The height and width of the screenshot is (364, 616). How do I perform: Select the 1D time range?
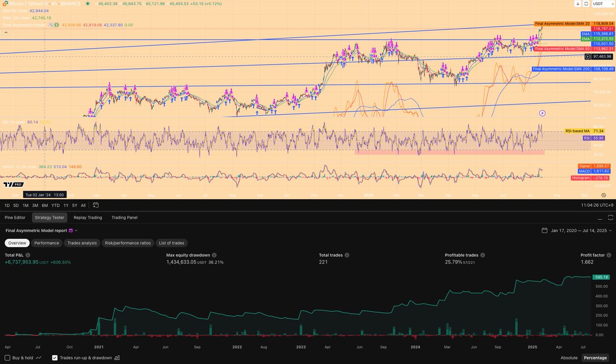click(x=7, y=205)
